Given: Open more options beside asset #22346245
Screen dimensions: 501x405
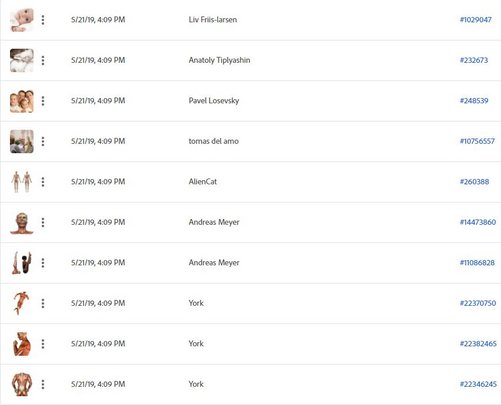Looking at the screenshot, I should tap(43, 384).
